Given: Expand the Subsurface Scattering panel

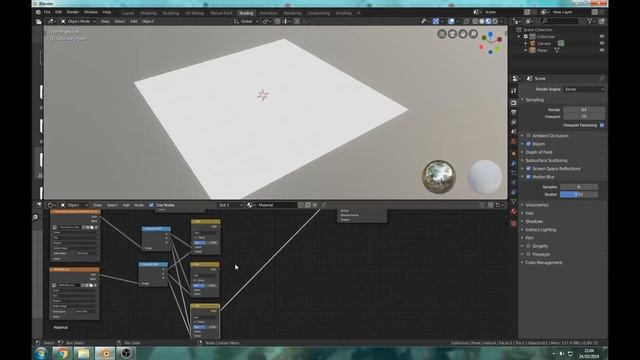Looking at the screenshot, I should [546, 160].
